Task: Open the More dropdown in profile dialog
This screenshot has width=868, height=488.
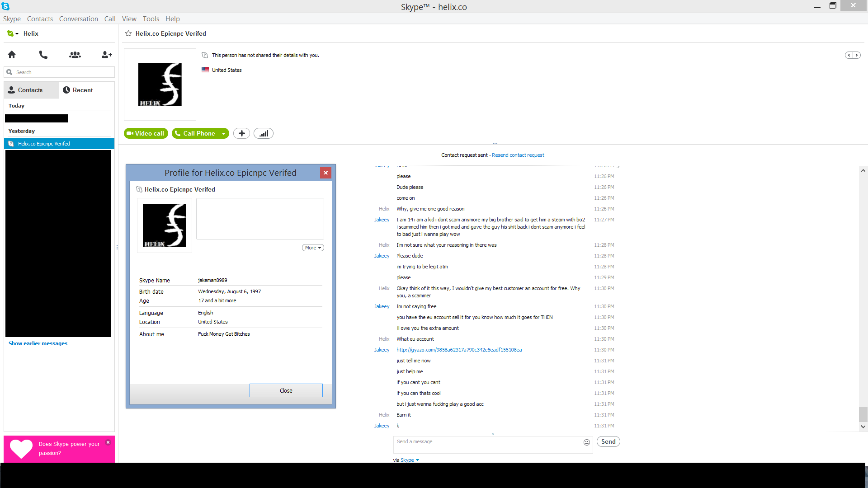Action: click(x=313, y=248)
